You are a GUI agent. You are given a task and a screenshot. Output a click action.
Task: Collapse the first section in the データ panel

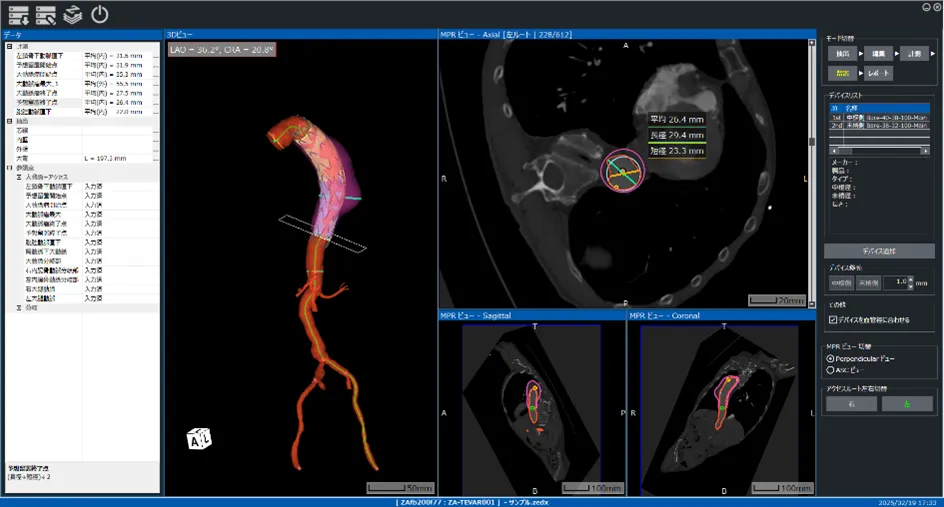(9, 46)
